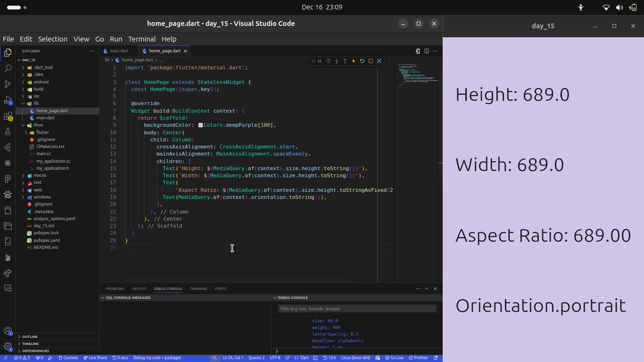The width and height of the screenshot is (644, 362).
Task: Pause the debugger
Action: [x=319, y=61]
